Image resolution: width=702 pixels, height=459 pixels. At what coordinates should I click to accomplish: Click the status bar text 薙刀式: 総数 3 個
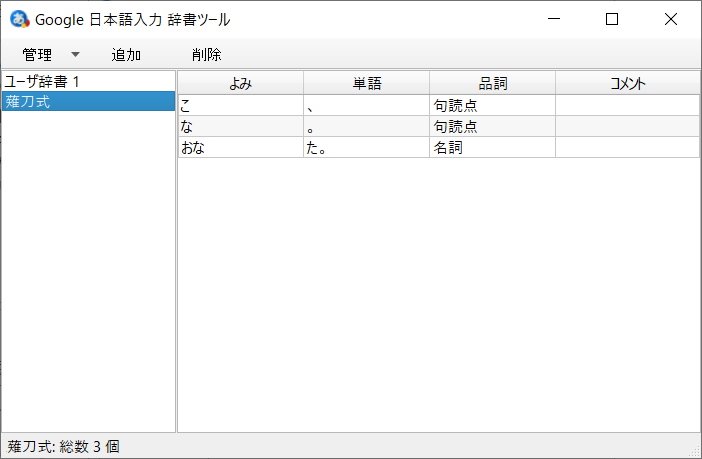click(x=63, y=446)
